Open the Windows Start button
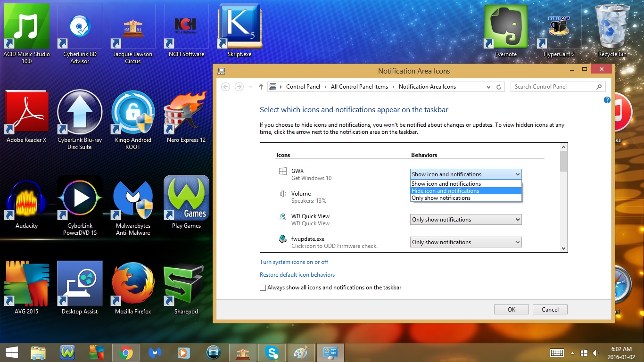This screenshot has height=362, width=644. [x=12, y=353]
